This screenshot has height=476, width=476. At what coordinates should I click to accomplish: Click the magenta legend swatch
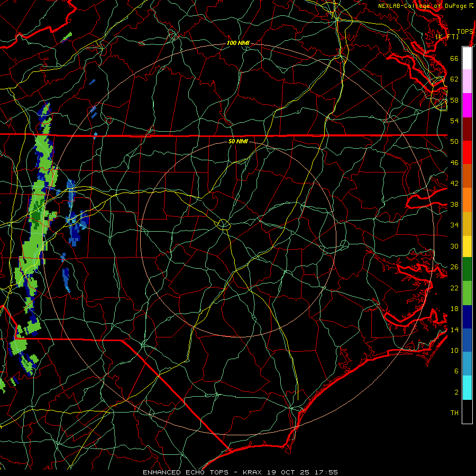pos(467,105)
